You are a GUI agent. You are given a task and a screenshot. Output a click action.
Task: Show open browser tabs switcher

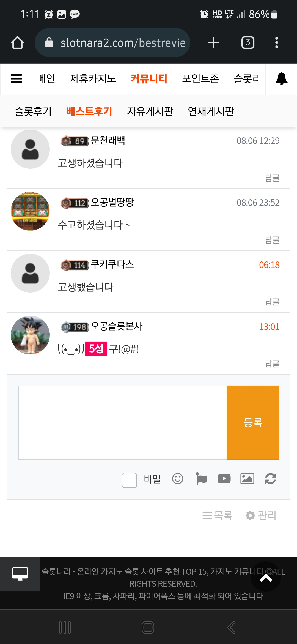coord(248,43)
